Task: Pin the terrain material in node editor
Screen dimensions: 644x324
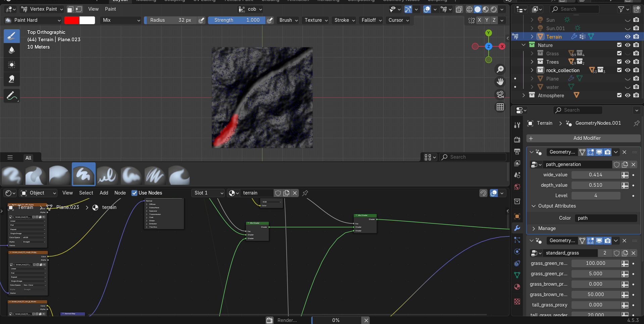Action: point(305,193)
